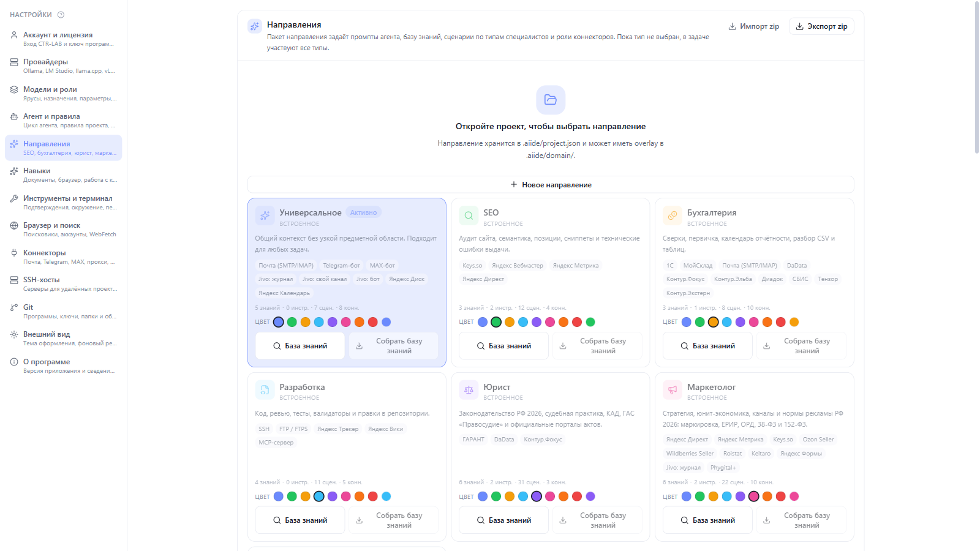The height and width of the screenshot is (551, 980).
Task: Open База знаний in SEO card
Action: tap(504, 346)
